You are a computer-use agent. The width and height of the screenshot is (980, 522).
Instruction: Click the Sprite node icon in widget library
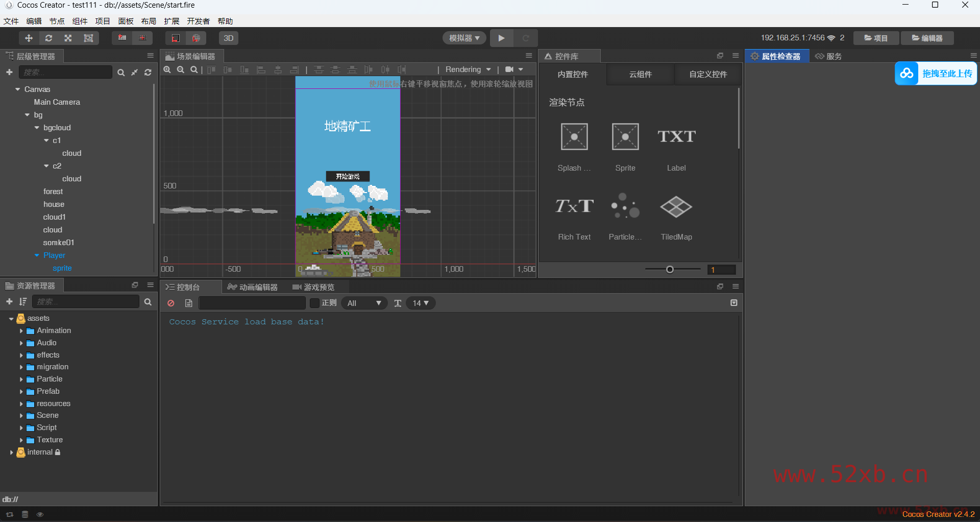(625, 137)
